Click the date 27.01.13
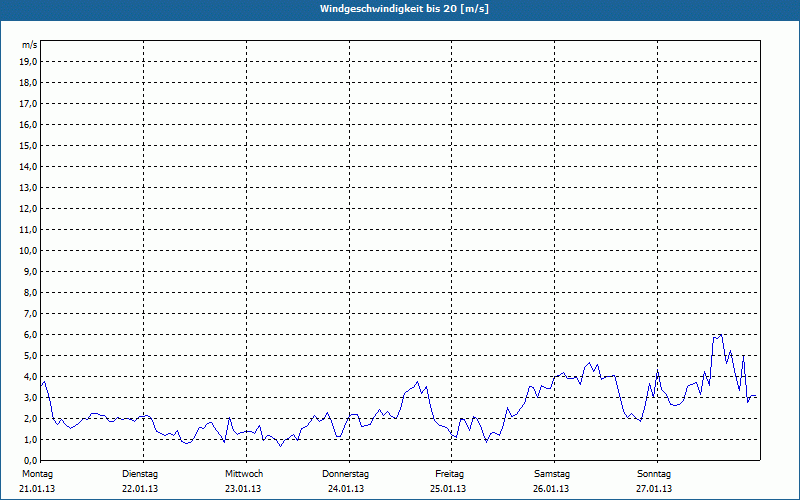The height and width of the screenshot is (500, 800). pyautogui.click(x=654, y=489)
